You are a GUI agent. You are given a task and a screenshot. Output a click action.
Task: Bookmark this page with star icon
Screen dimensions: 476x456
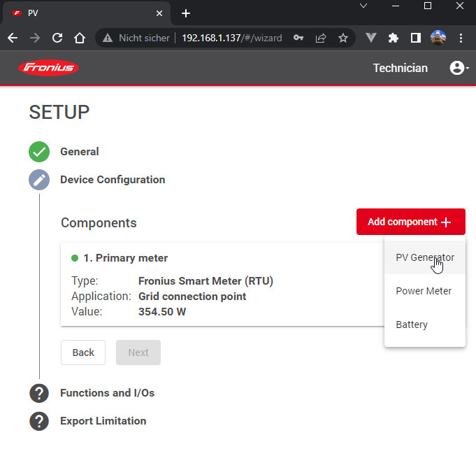[x=342, y=38]
